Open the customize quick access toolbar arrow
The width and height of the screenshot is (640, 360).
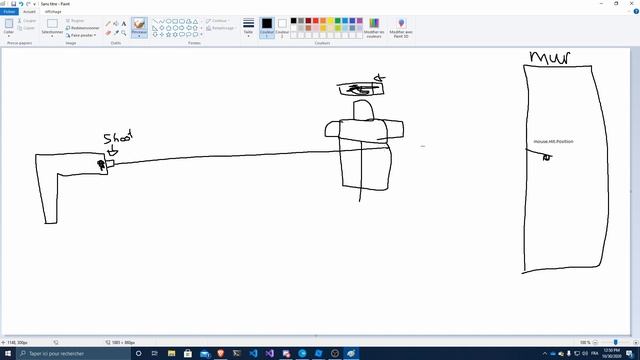click(34, 4)
